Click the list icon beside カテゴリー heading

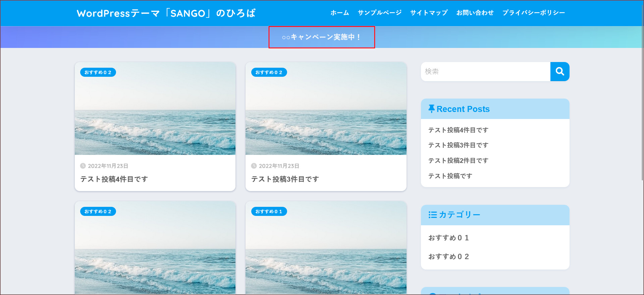(x=432, y=215)
